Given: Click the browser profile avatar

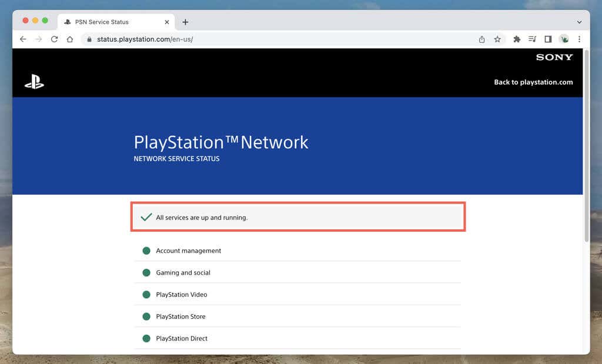Looking at the screenshot, I should click(564, 39).
